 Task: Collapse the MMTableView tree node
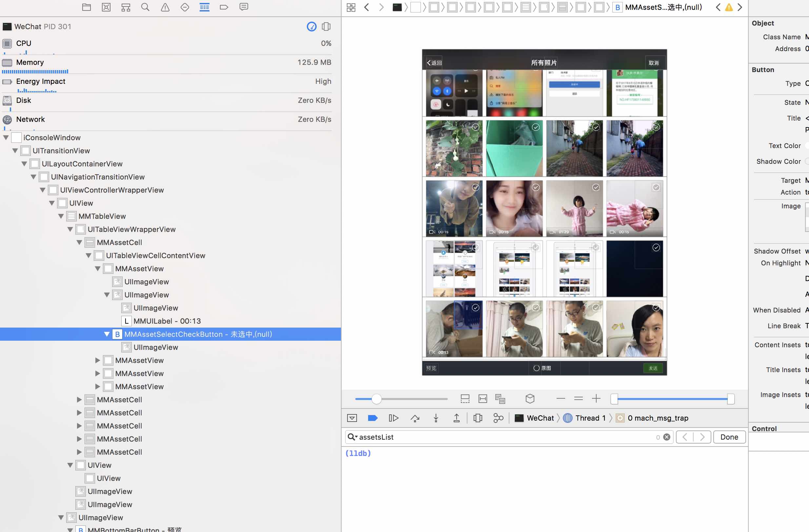(61, 216)
